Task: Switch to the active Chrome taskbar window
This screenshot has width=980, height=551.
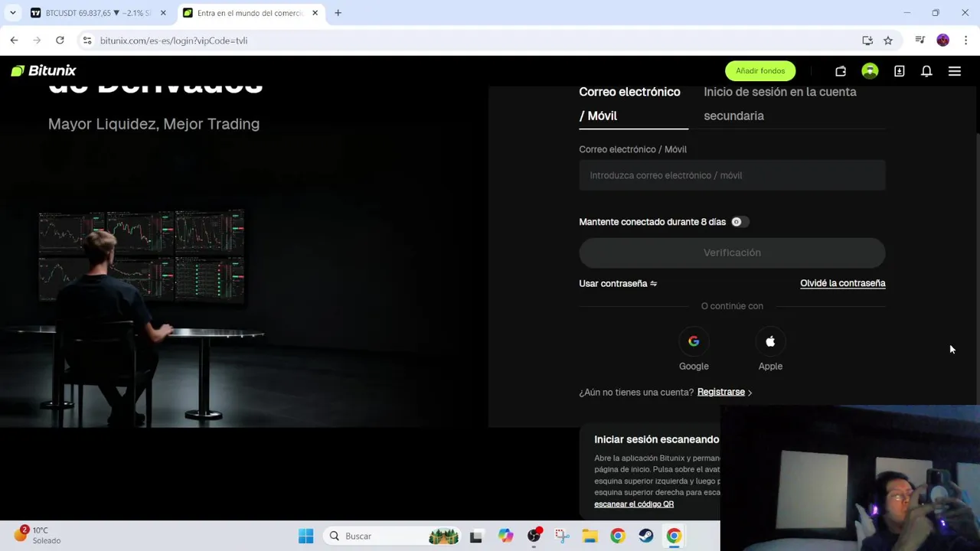Action: [x=674, y=536]
